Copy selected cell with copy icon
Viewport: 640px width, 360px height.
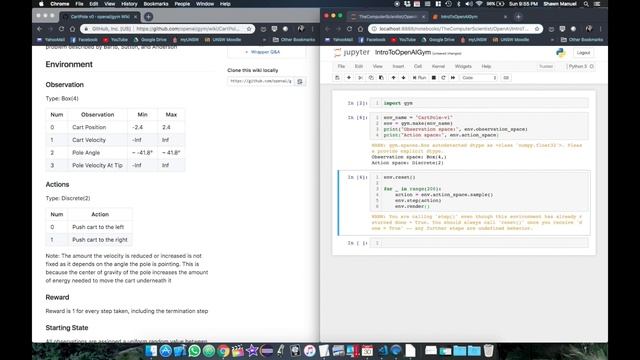click(x=371, y=78)
